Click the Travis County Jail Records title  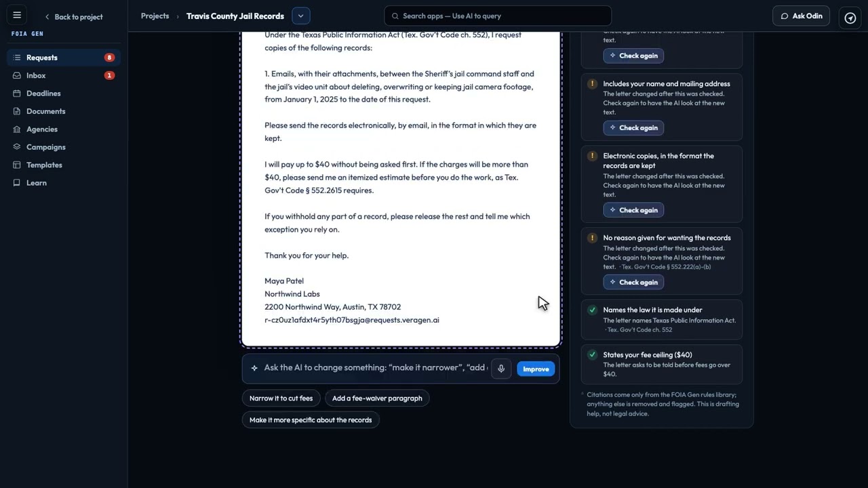[x=235, y=16]
